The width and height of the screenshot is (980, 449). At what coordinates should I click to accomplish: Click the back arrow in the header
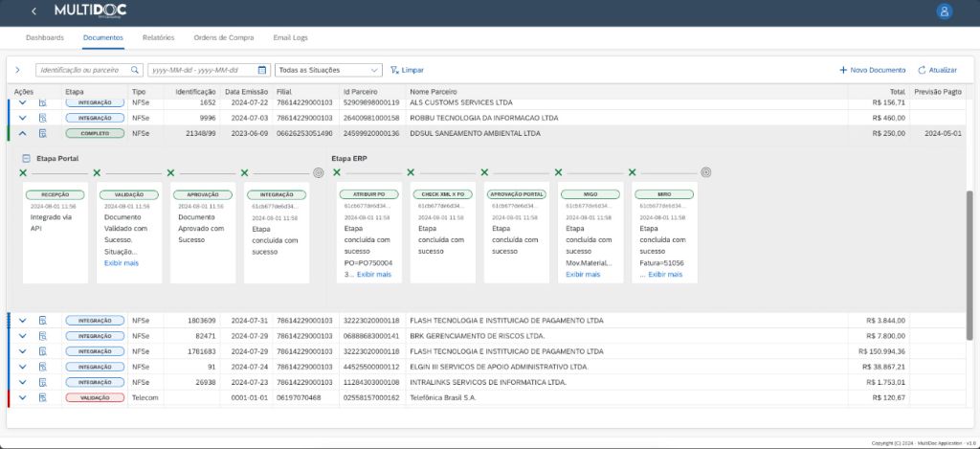(34, 11)
